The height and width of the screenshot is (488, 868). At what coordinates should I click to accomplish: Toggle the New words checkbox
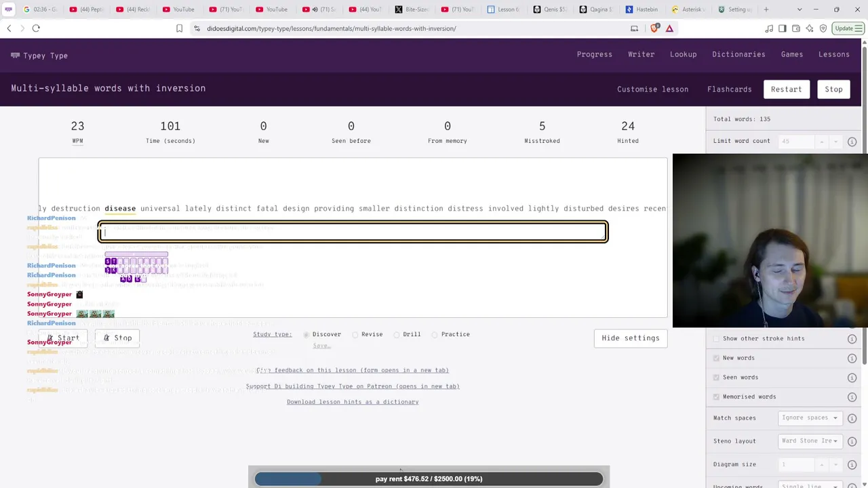(716, 358)
